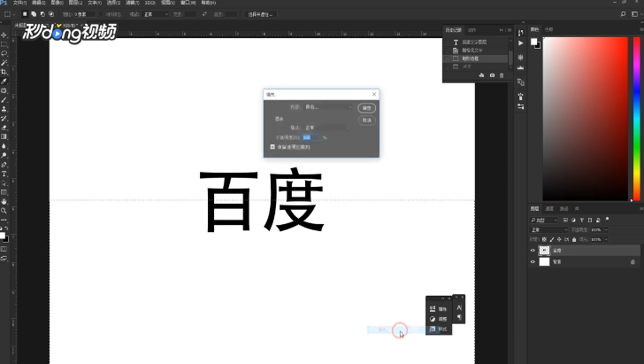Click Subtract from selection icon in options bar

point(42,14)
